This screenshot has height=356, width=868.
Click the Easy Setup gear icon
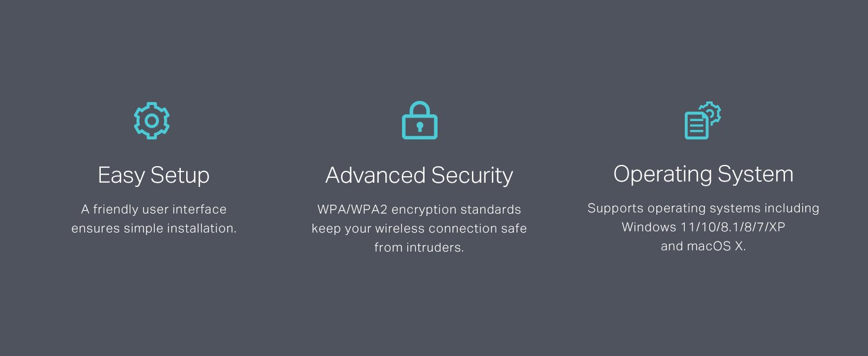coord(152,120)
